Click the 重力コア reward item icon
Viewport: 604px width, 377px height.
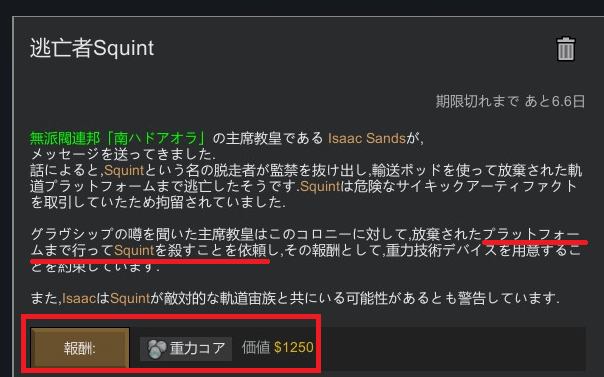(157, 349)
